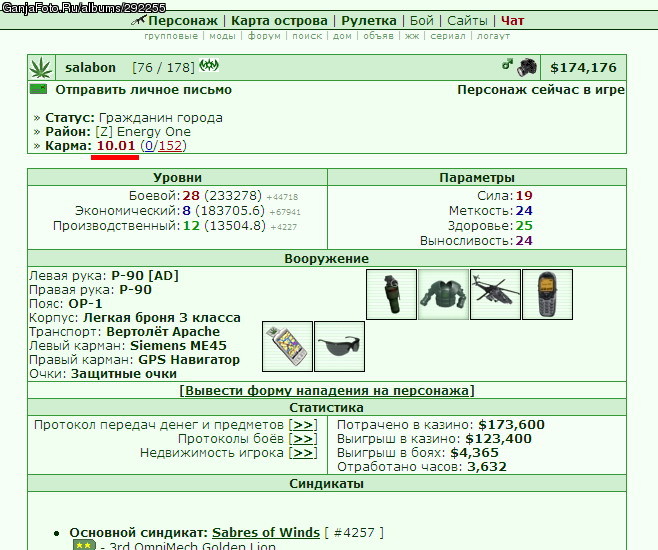Click the cannabis leaf icon beside salabon
The height and width of the screenshot is (550, 658).
41,68
